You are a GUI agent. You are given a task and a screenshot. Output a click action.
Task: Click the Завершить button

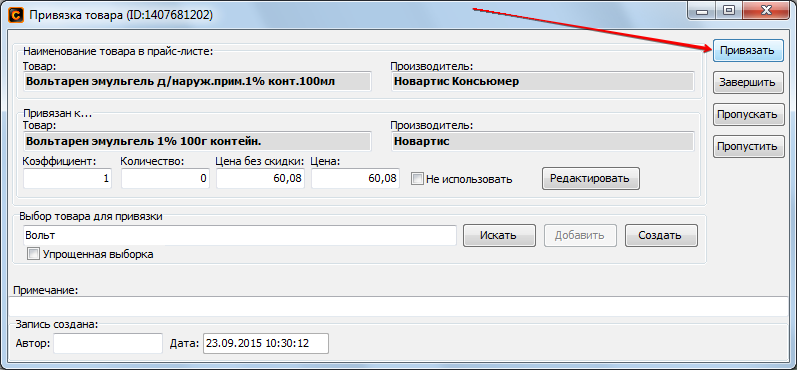point(748,82)
